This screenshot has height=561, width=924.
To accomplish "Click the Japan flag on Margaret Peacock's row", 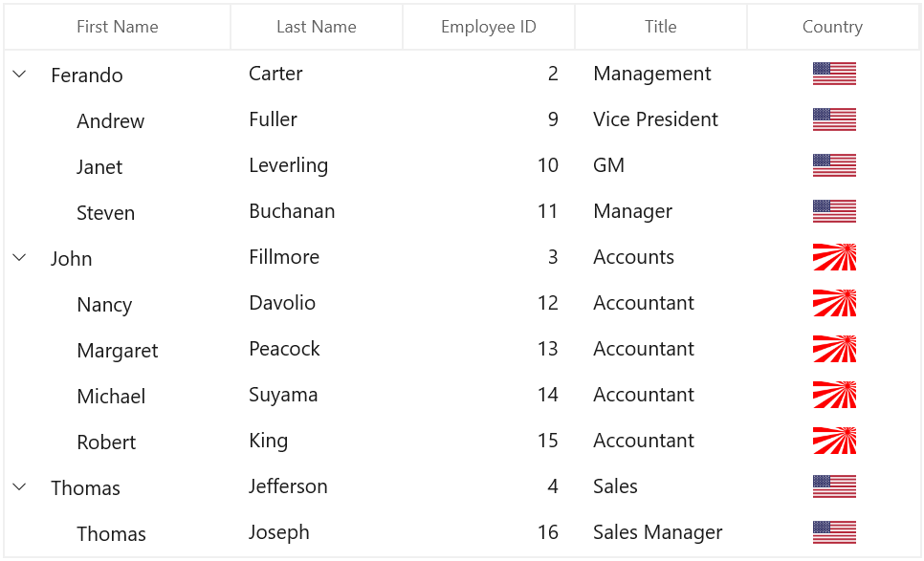I will click(833, 349).
